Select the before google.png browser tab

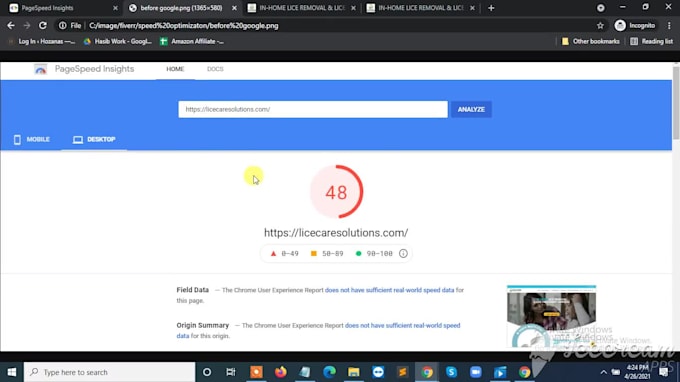(181, 8)
